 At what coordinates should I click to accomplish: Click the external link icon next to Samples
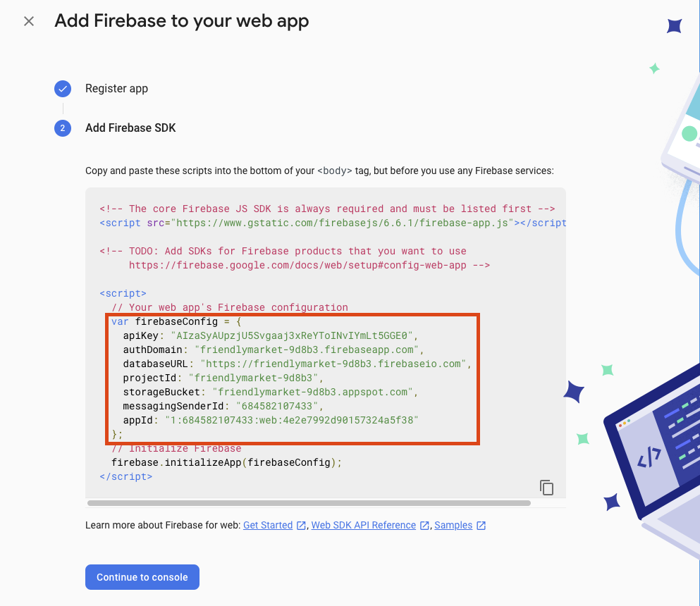pyautogui.click(x=481, y=526)
